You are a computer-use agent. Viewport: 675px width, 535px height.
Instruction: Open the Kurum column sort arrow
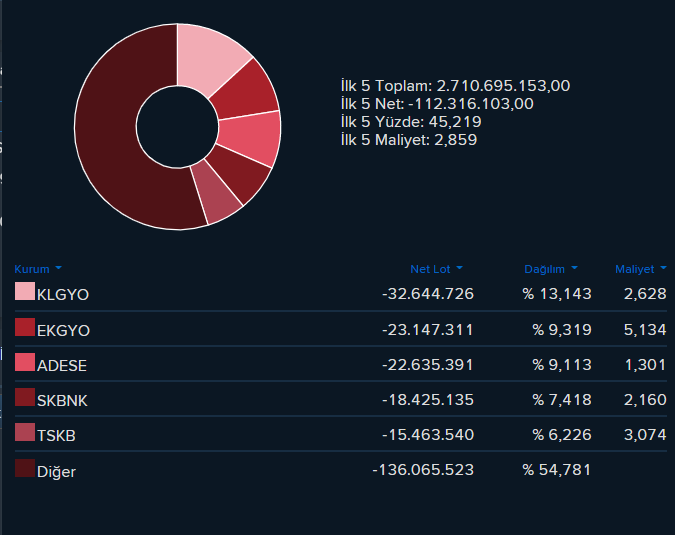tap(59, 268)
